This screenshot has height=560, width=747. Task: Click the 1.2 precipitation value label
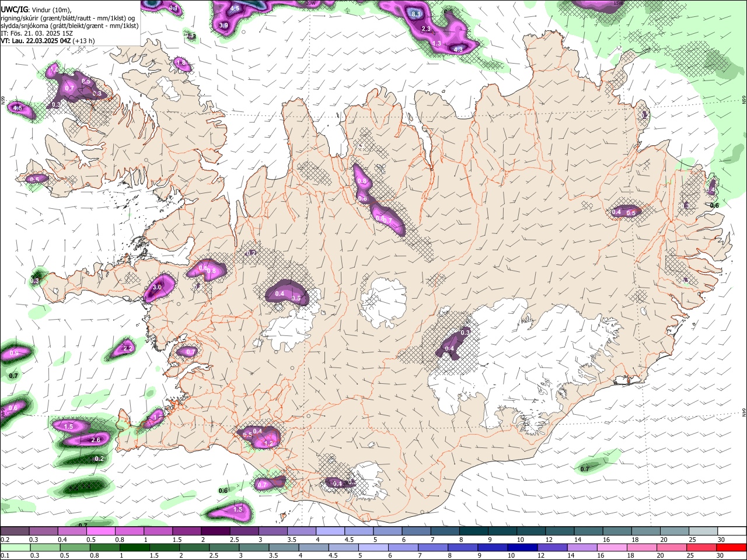(x=269, y=443)
